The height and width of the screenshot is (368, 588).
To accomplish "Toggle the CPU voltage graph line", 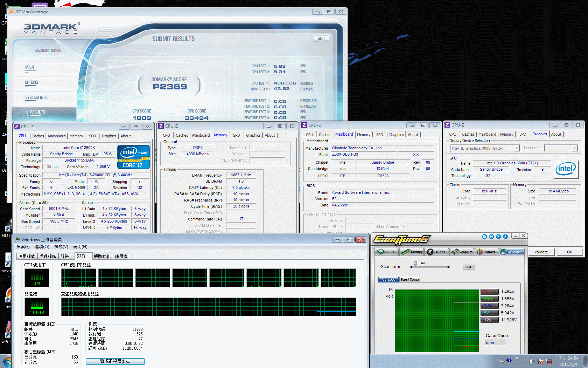I will (489, 292).
